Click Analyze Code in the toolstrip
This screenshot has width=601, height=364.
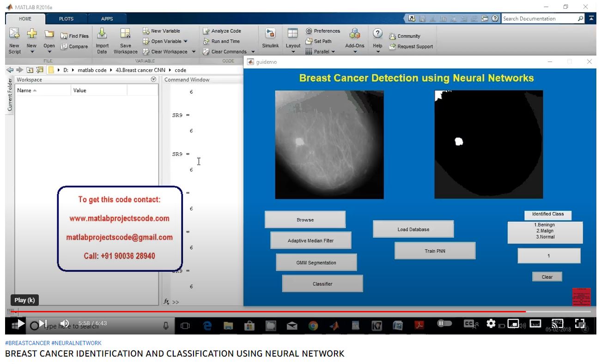[x=222, y=31]
